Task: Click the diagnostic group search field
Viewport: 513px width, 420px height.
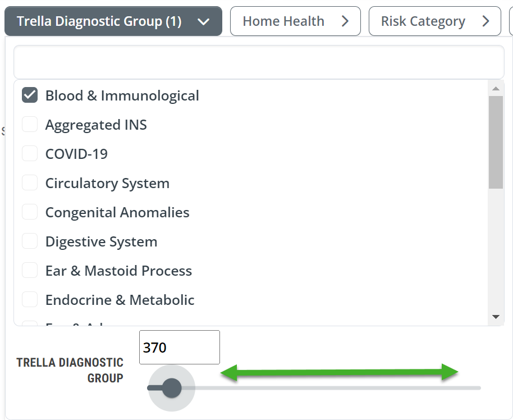Action: [259, 62]
